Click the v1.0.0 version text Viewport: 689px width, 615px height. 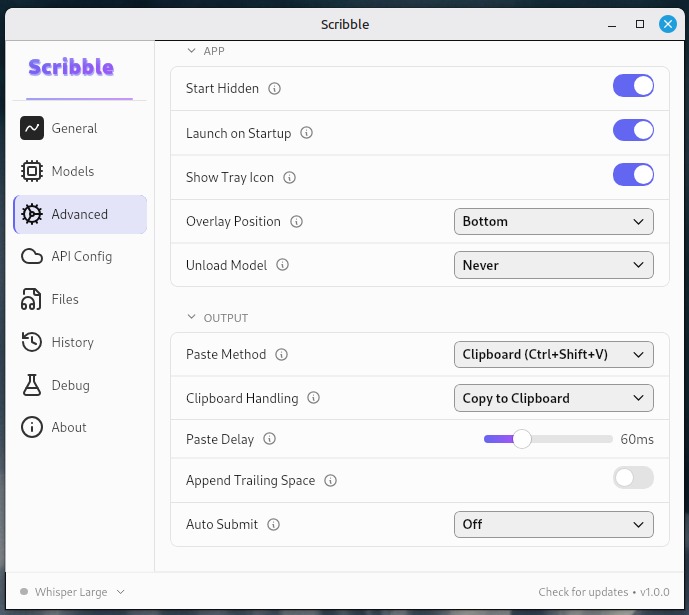point(655,592)
